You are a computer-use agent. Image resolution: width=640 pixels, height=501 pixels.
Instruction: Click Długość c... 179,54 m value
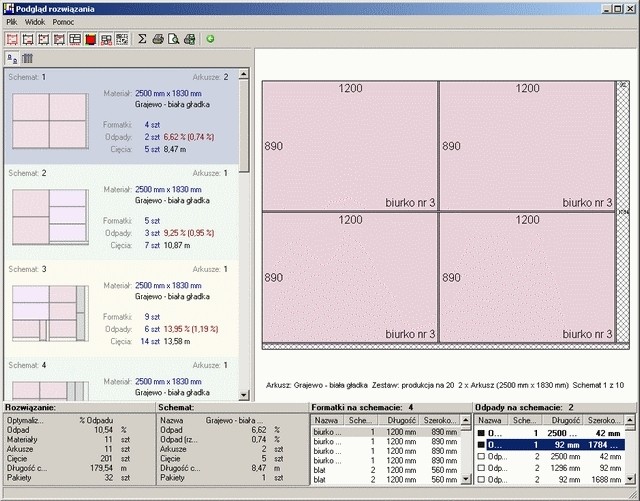pos(67,468)
